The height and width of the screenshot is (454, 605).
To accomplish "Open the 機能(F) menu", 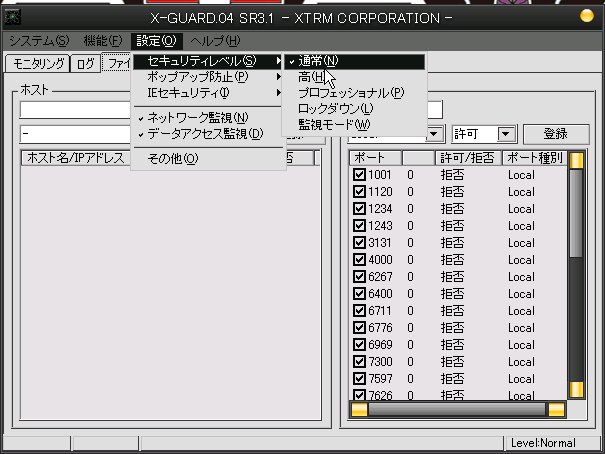I will (x=103, y=41).
